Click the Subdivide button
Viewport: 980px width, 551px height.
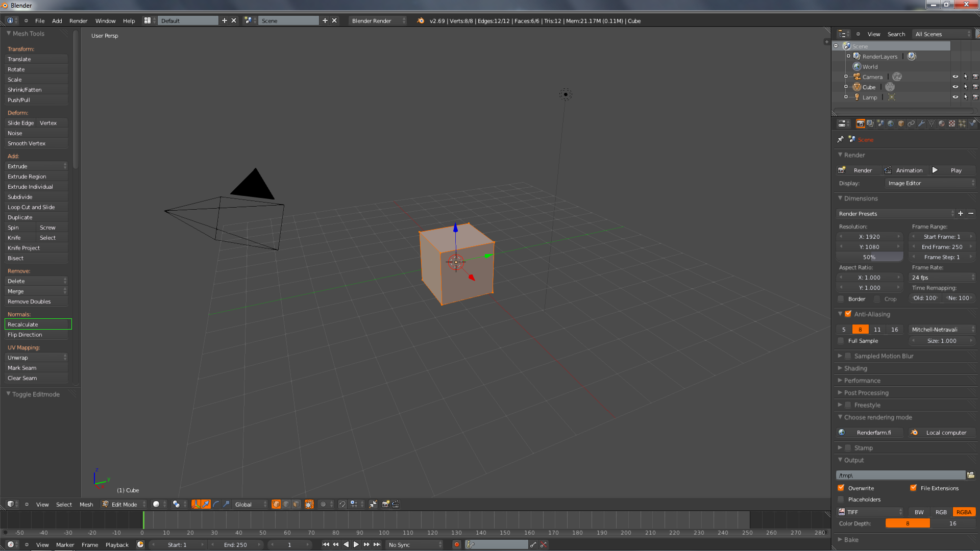pos(36,196)
